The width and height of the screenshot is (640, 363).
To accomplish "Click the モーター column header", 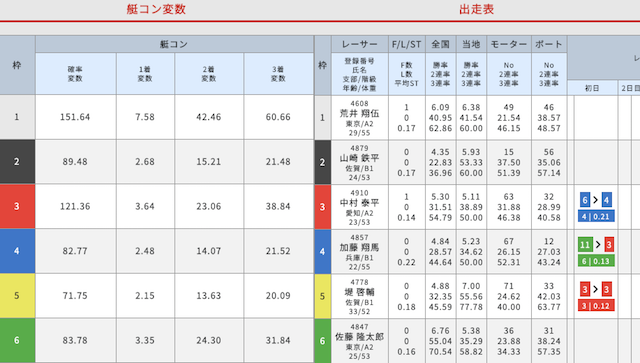I will [x=509, y=44].
